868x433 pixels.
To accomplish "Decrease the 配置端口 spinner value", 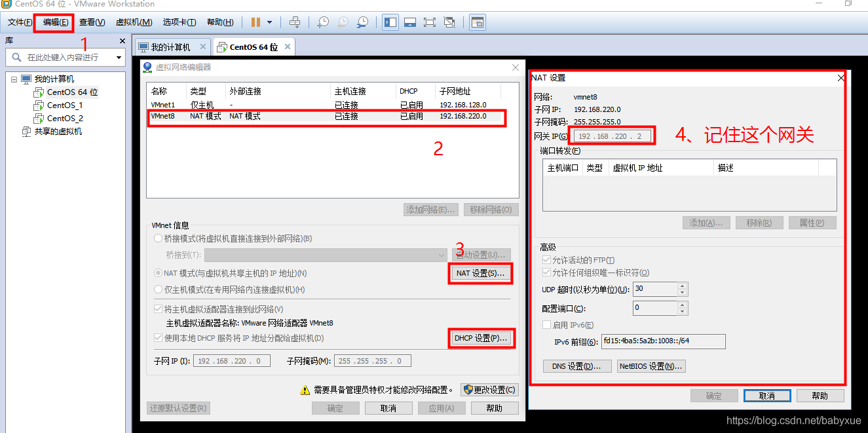I will coord(683,311).
